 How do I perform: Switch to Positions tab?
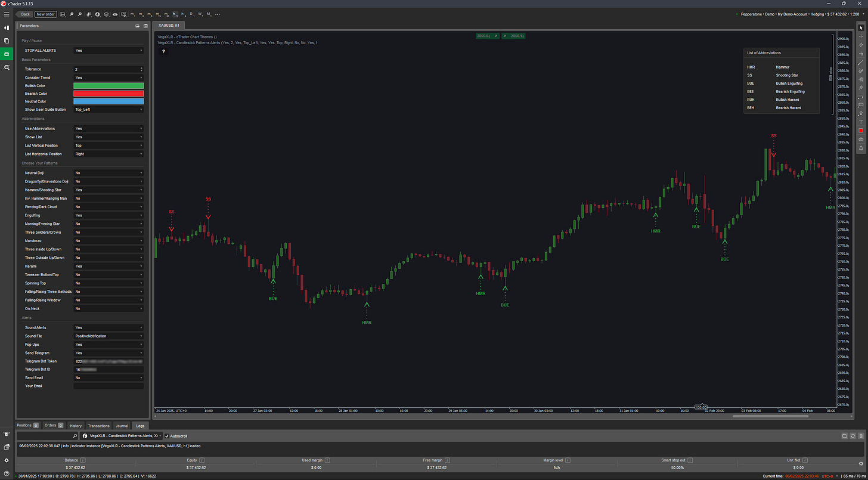pos(27,426)
